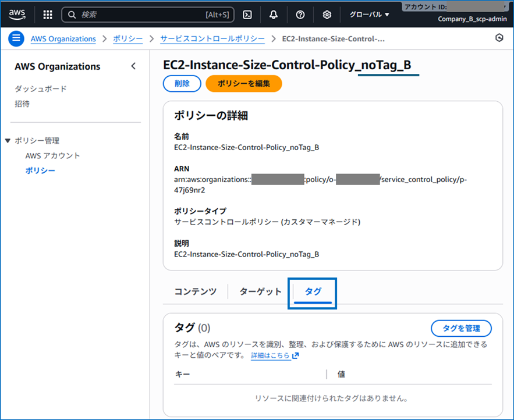514x420 pixels.
Task: Click the hamburger menu icon in sidebar
Action: 16,39
